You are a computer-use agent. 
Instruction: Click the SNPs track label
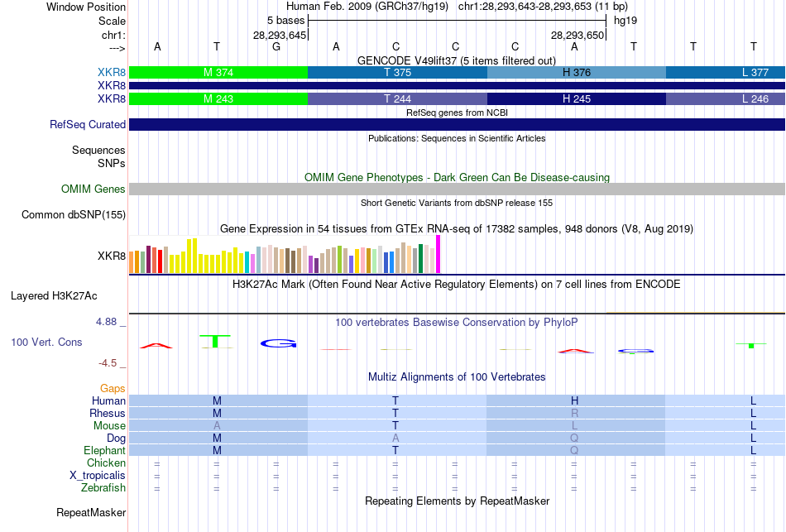[112, 163]
